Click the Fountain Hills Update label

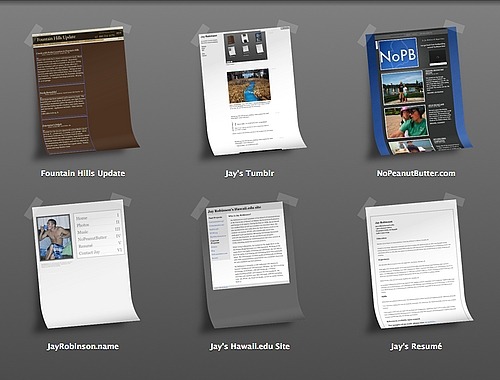tap(83, 173)
